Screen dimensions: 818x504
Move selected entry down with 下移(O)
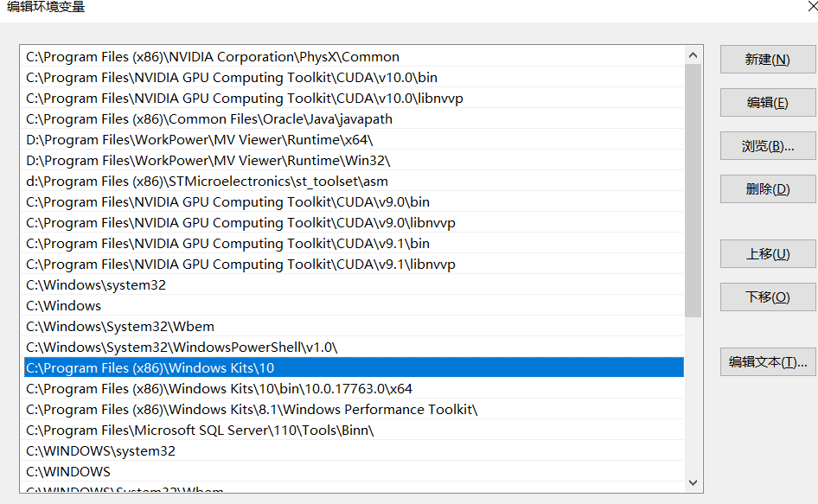(767, 296)
